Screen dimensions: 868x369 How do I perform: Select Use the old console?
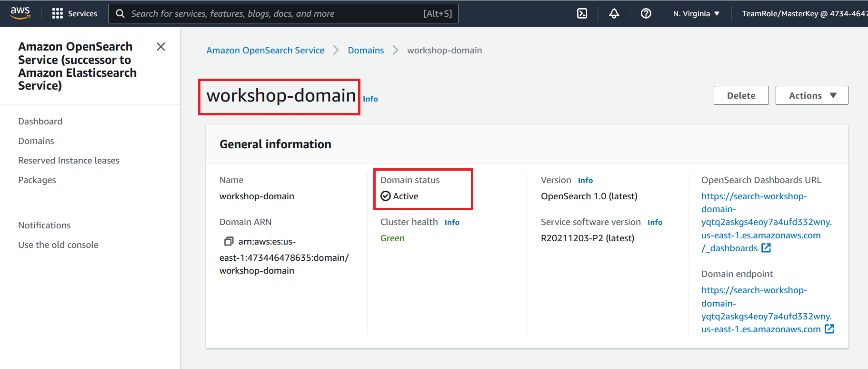(58, 245)
